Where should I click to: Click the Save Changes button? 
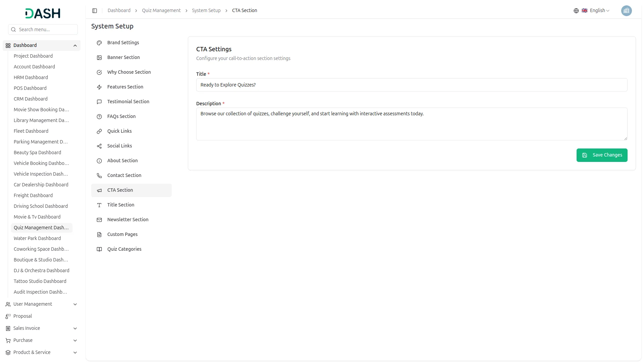pyautogui.click(x=602, y=155)
